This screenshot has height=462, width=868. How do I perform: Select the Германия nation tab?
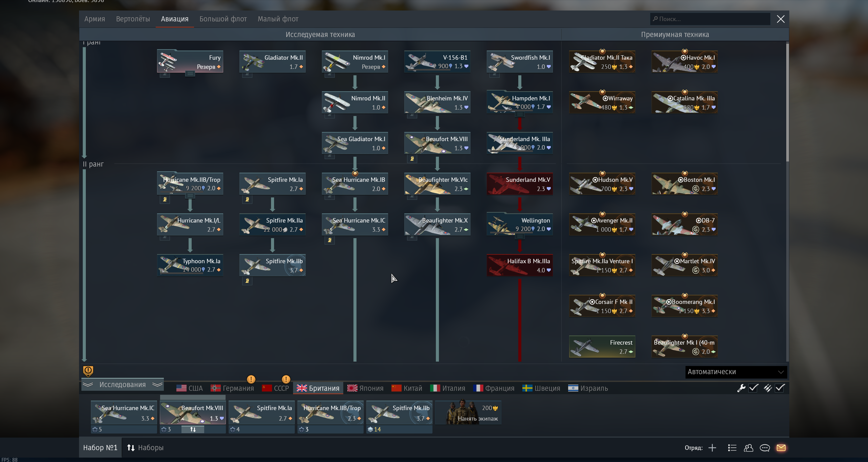coord(232,388)
